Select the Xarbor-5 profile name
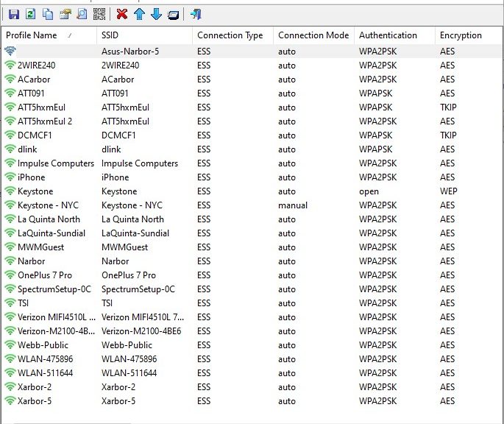The width and height of the screenshot is (504, 424). (x=35, y=401)
